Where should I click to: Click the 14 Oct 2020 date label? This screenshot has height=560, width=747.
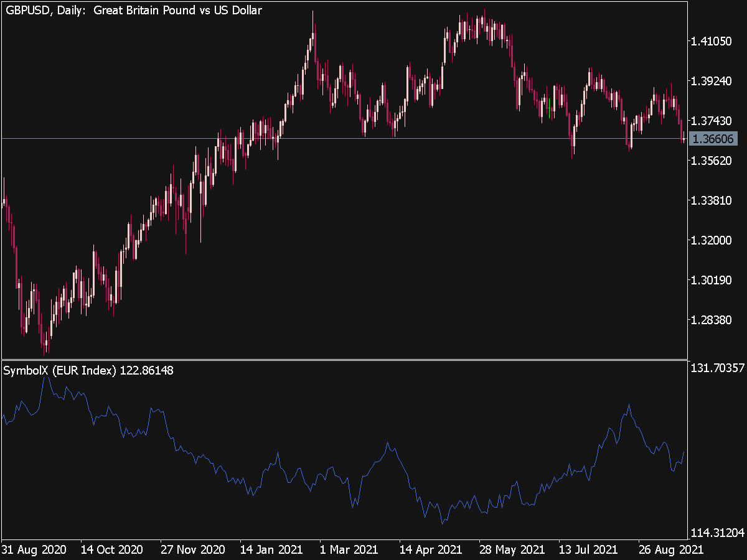111,549
